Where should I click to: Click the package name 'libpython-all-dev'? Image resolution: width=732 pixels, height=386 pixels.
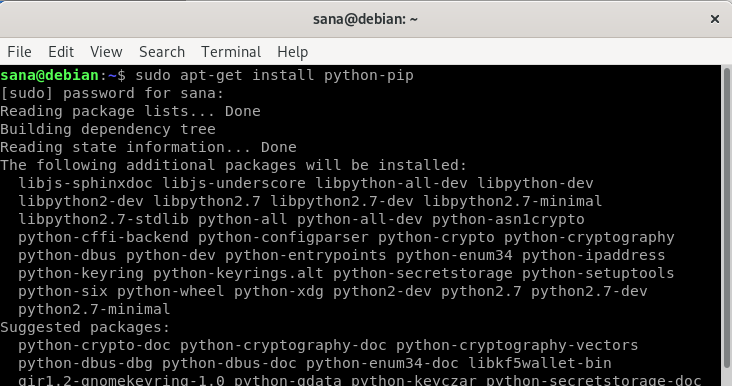tap(391, 183)
